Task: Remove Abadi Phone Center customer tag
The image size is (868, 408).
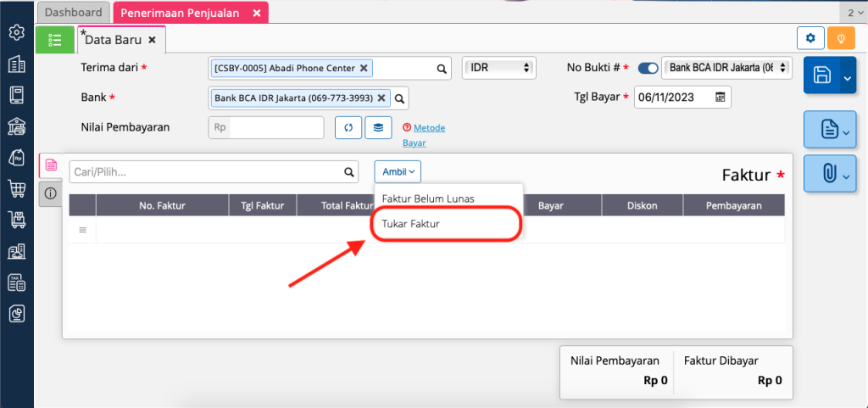Action: (x=364, y=68)
